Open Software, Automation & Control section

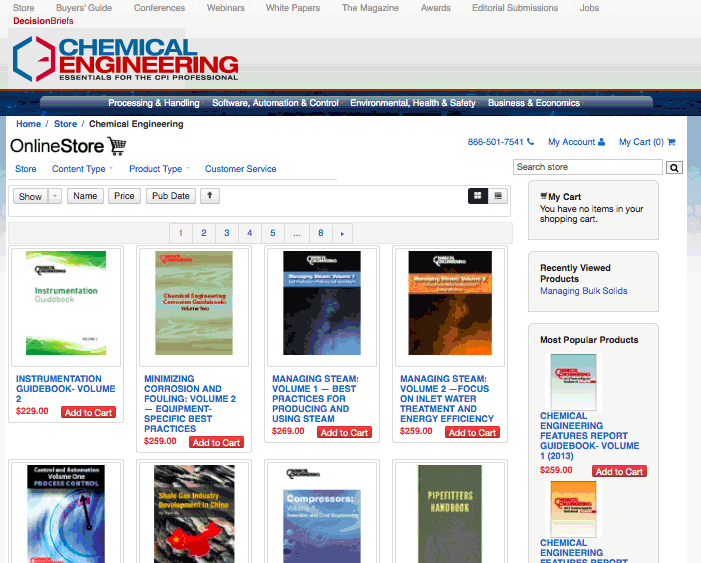coord(275,103)
